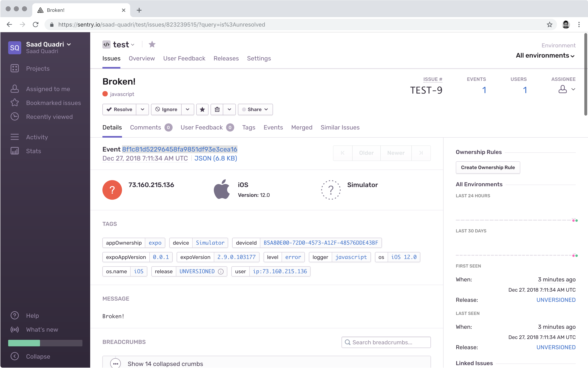Image resolution: width=588 pixels, height=368 pixels.
Task: Open the All environments dropdown
Action: coord(545,56)
